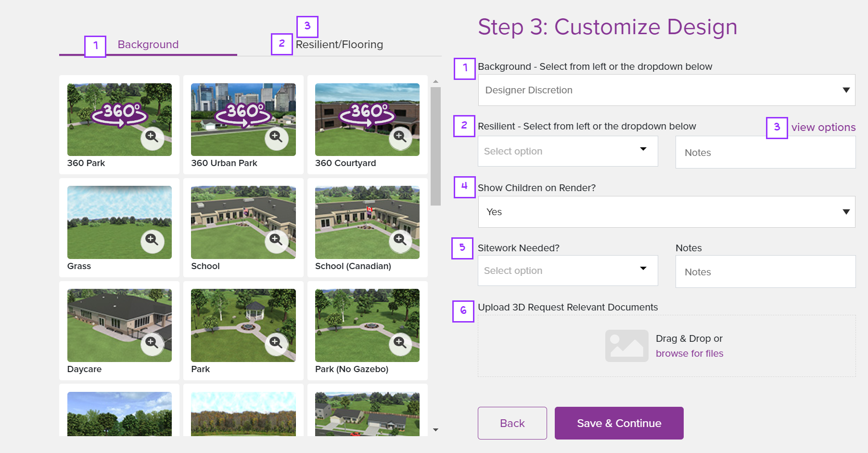Click the browse for files link

pyautogui.click(x=689, y=353)
